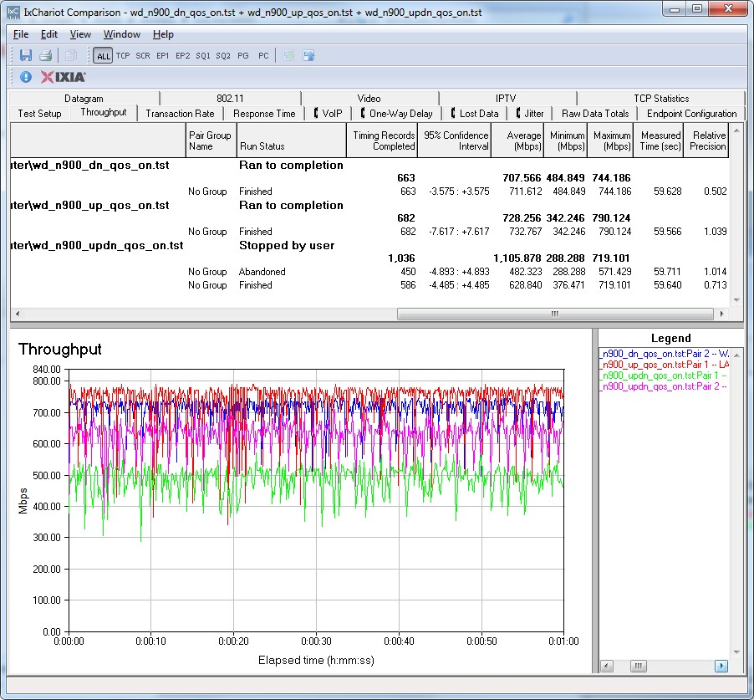Click the blue window export icon
The image size is (754, 700).
(x=308, y=55)
